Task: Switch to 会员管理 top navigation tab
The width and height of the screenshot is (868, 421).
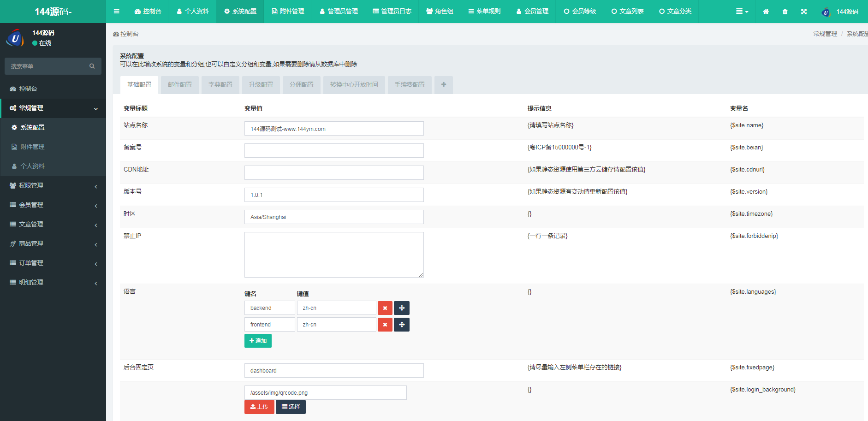Action: (x=532, y=12)
